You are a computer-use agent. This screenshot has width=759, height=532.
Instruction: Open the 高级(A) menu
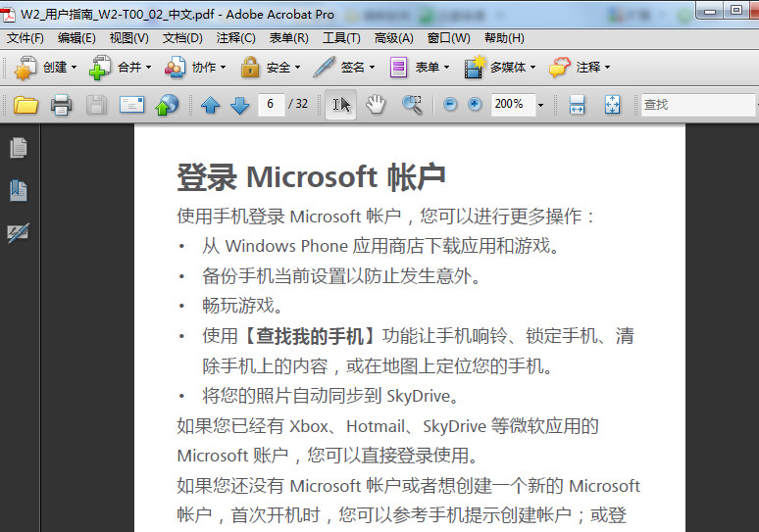[x=394, y=38]
